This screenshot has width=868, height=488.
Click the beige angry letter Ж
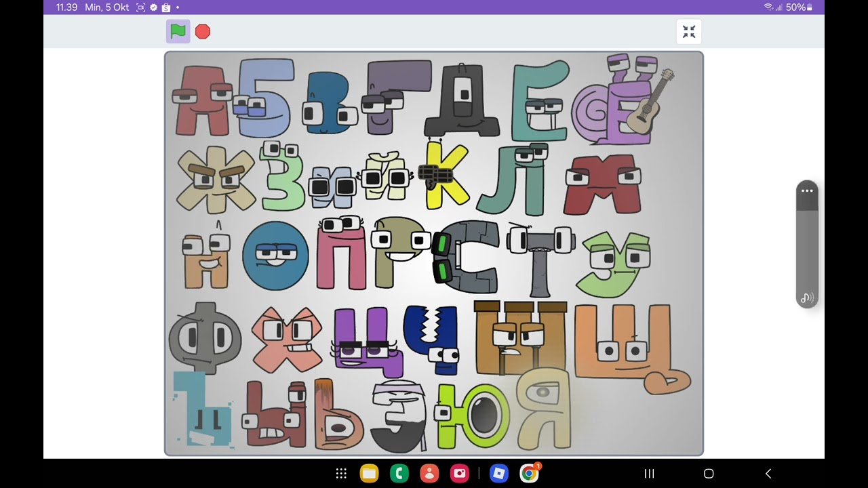(x=216, y=179)
